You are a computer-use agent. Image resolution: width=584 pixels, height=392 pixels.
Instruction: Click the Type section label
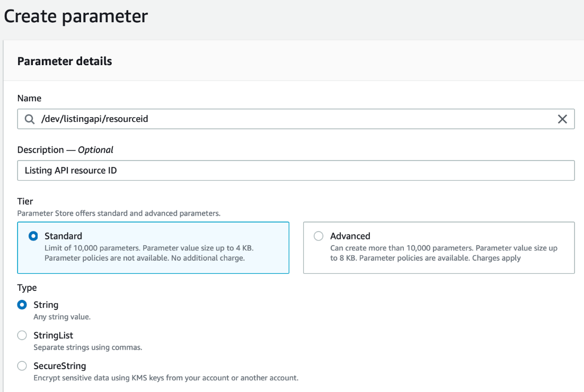click(x=27, y=288)
